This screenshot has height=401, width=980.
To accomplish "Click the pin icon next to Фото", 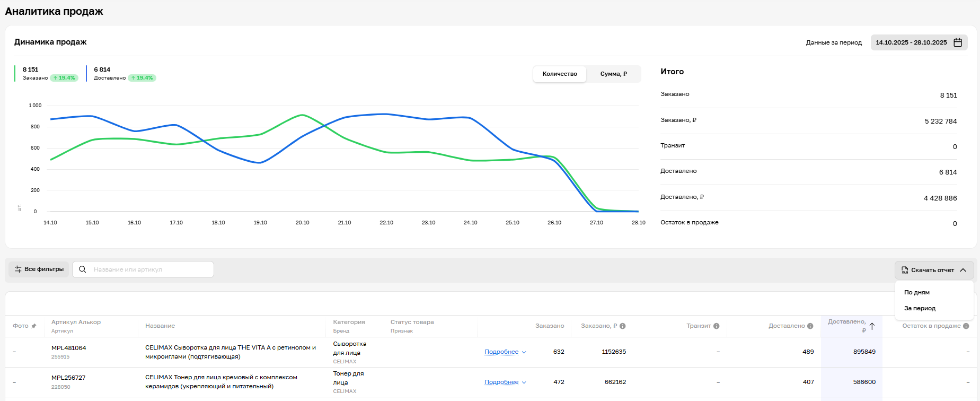I will tap(34, 326).
